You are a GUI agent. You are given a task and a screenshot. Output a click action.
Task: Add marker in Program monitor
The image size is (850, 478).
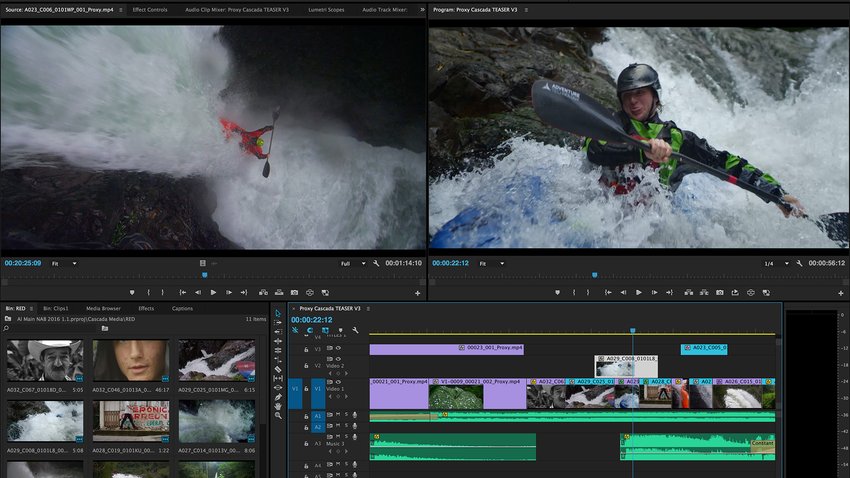pos(557,293)
